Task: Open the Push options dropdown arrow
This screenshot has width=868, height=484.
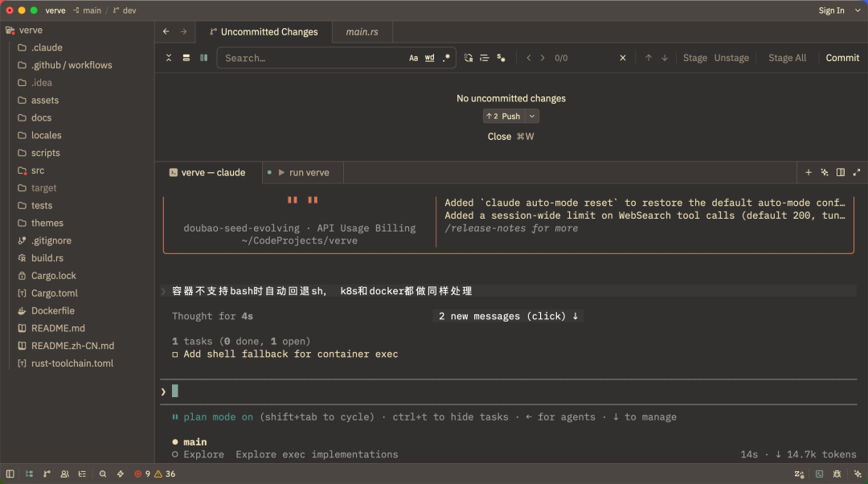Action: coord(532,117)
